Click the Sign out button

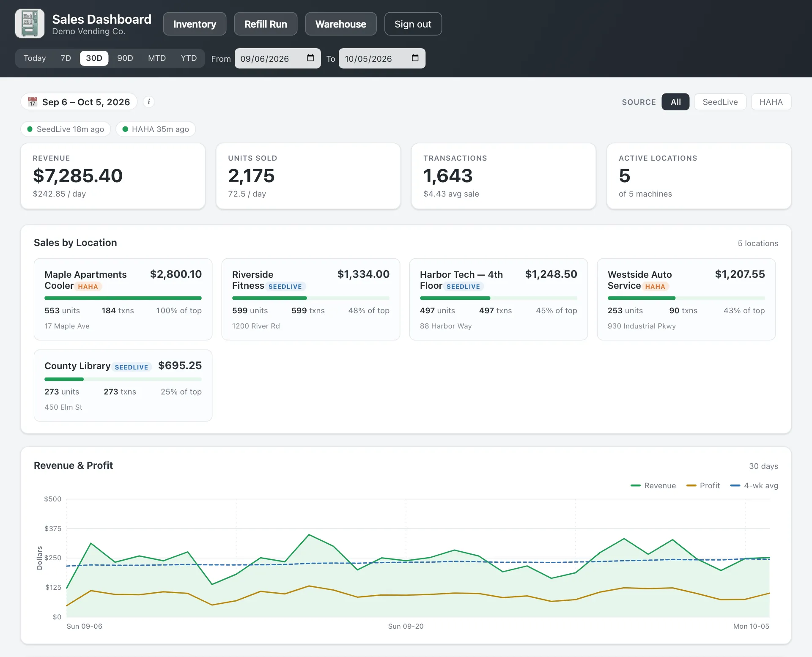pyautogui.click(x=413, y=24)
